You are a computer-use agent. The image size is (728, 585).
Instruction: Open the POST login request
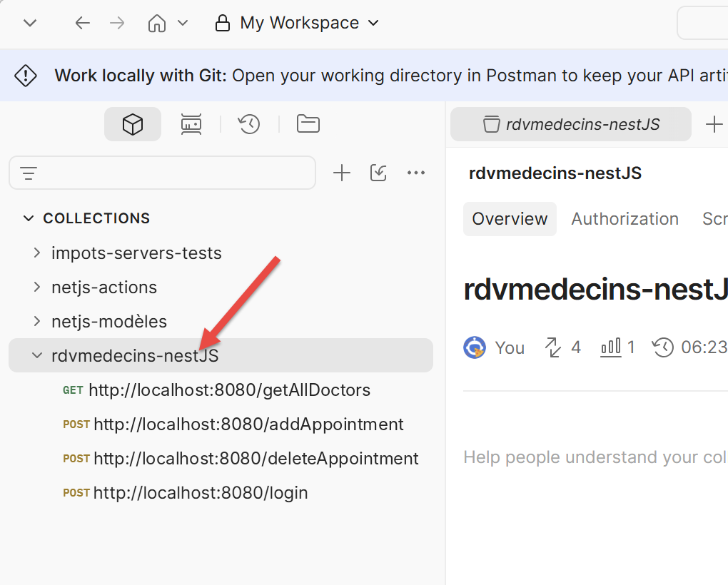[186, 493]
